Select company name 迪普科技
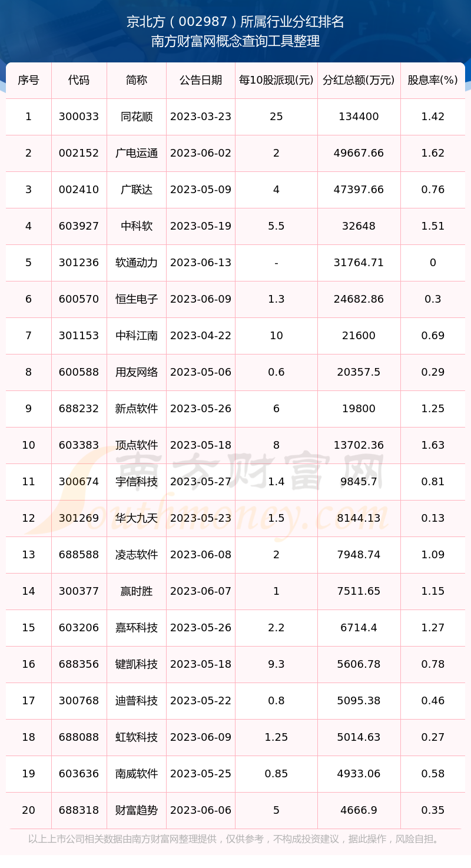 [x=137, y=701]
